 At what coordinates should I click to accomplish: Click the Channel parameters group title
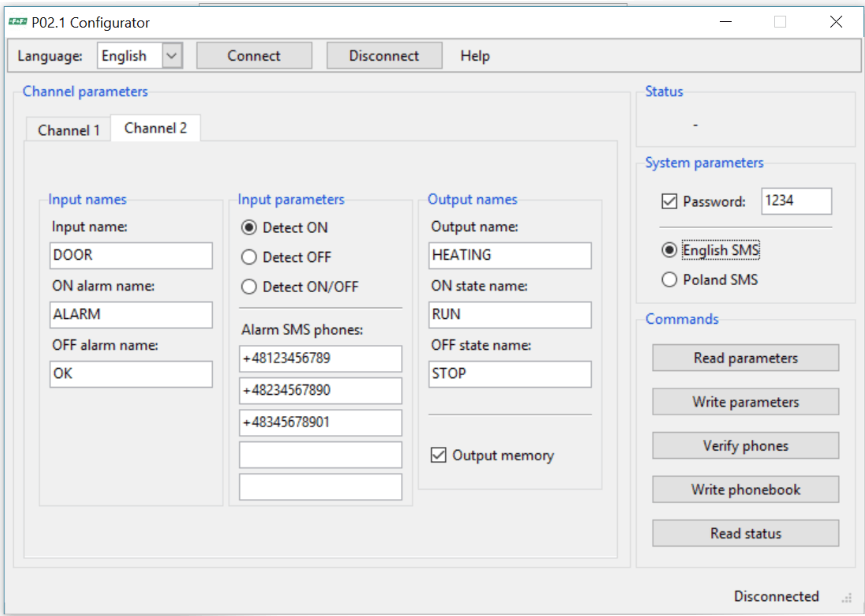(x=85, y=91)
